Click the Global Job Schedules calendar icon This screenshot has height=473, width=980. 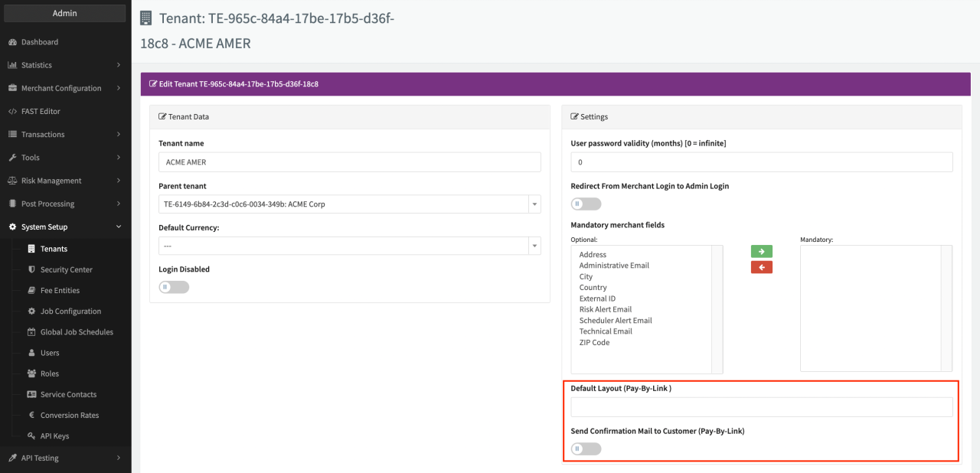(x=31, y=332)
